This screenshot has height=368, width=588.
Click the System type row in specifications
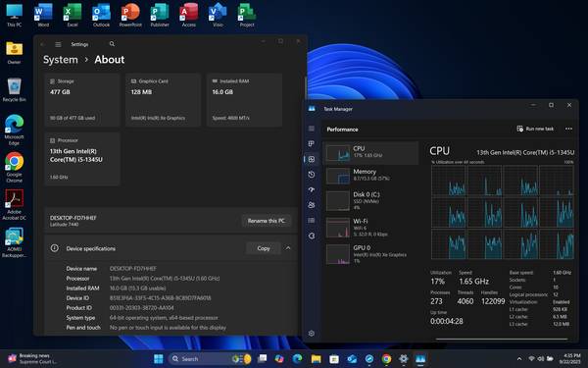(x=142, y=318)
